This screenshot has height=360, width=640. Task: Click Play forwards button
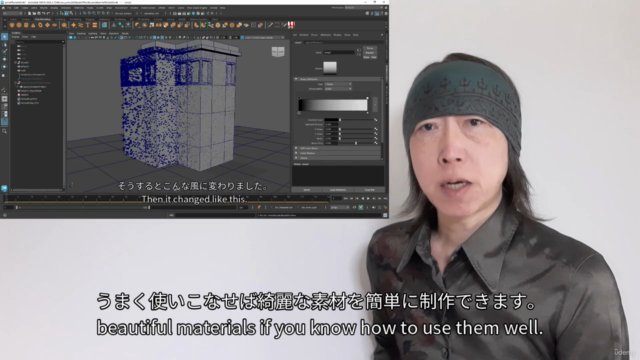(x=369, y=199)
